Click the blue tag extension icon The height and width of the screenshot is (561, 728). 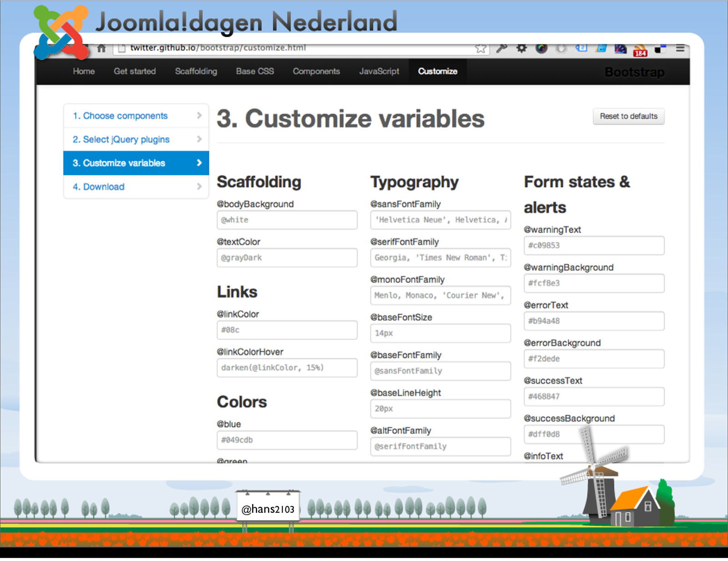click(x=581, y=48)
